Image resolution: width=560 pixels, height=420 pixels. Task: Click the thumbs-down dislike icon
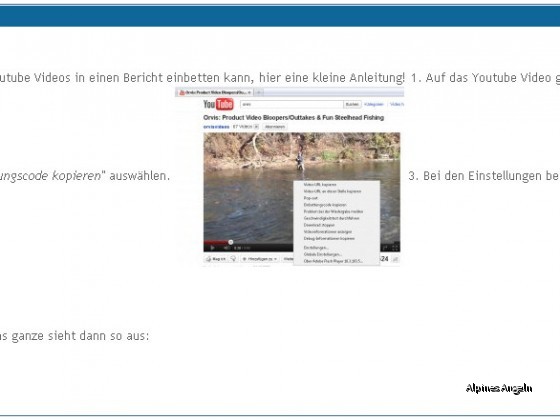point(233,259)
